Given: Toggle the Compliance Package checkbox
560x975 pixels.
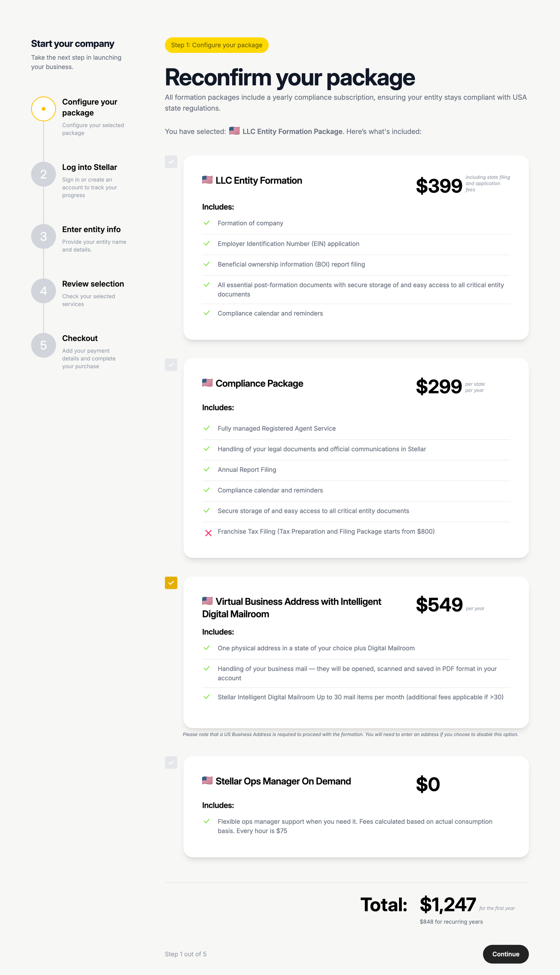Looking at the screenshot, I should (171, 365).
